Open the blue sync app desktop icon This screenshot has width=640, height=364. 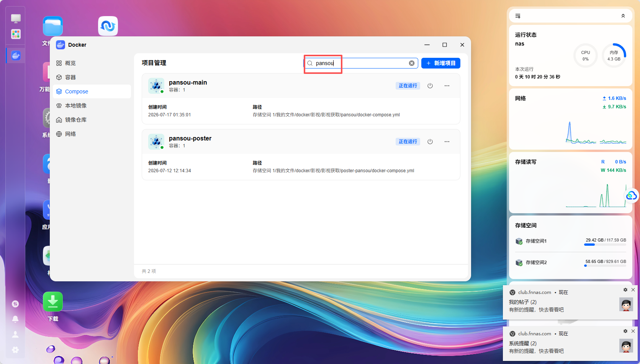pyautogui.click(x=108, y=26)
